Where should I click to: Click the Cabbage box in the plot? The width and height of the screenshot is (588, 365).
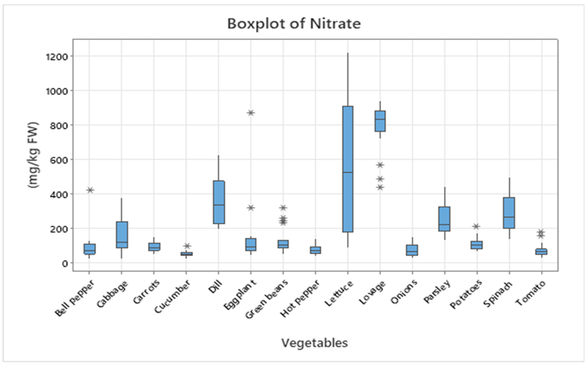tap(122, 235)
